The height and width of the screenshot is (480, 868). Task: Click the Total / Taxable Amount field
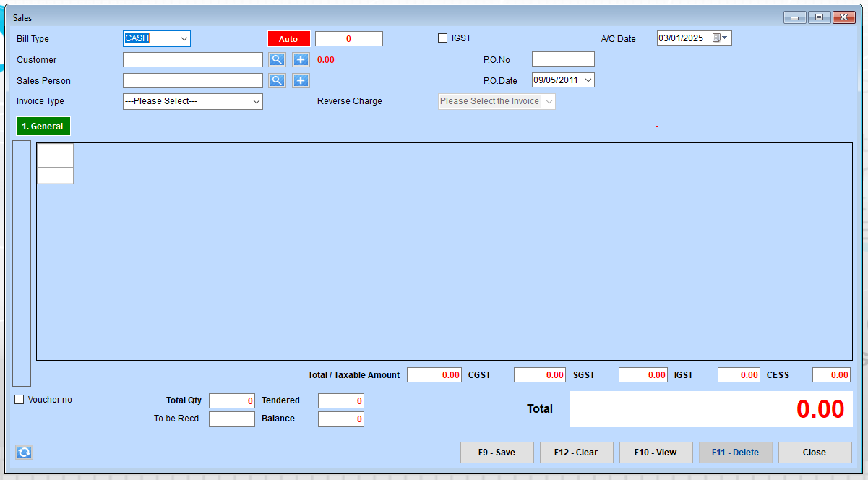click(x=434, y=375)
